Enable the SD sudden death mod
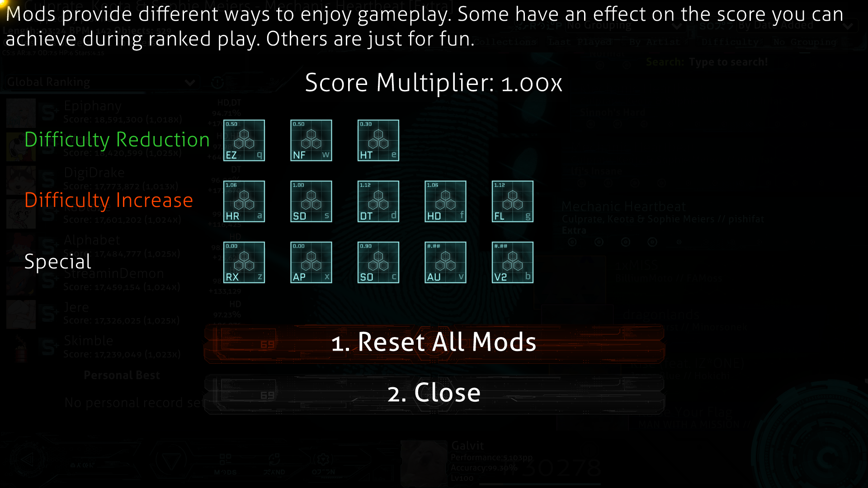Viewport: 868px width, 488px height. pos(311,202)
